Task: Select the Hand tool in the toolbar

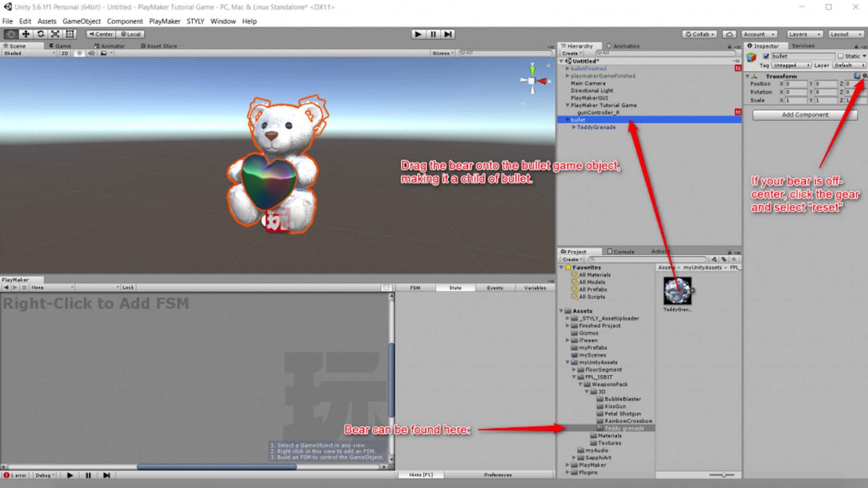Action: 11,34
